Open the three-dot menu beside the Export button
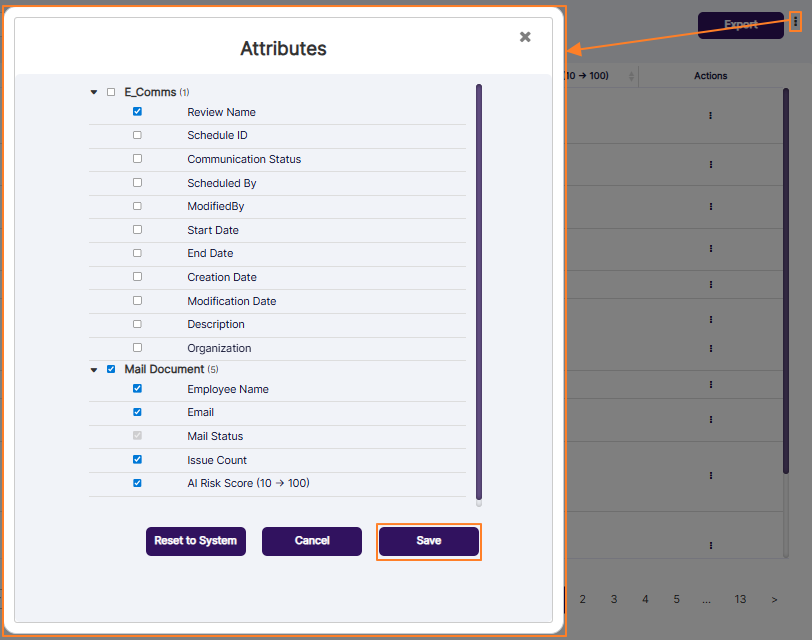The width and height of the screenshot is (812, 640). point(797,20)
